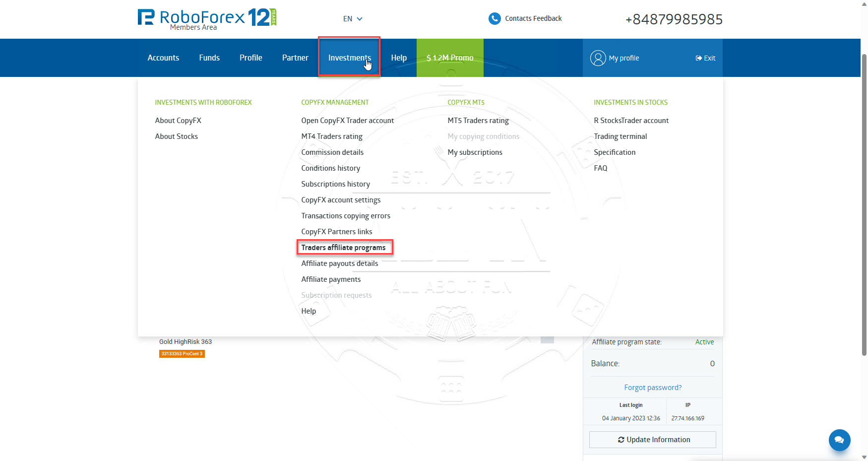Viewport: 868px width, 461px height.
Task: Click the orange 33133363 ProCent 3 badge
Action: 182,354
